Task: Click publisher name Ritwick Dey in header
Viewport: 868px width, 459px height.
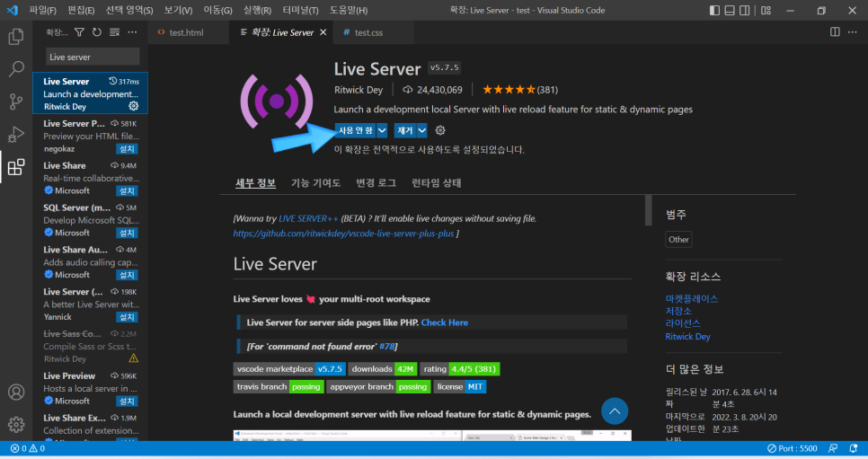Action: click(x=359, y=90)
